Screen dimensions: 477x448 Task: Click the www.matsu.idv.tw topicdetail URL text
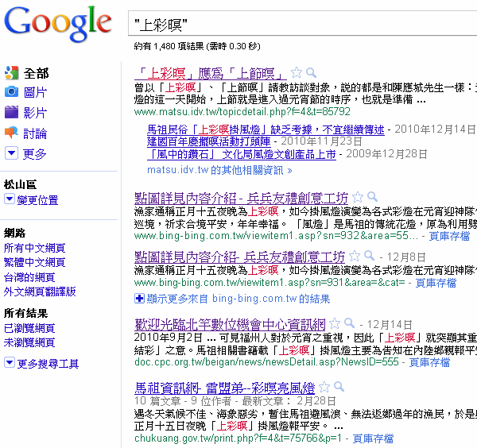click(x=242, y=111)
